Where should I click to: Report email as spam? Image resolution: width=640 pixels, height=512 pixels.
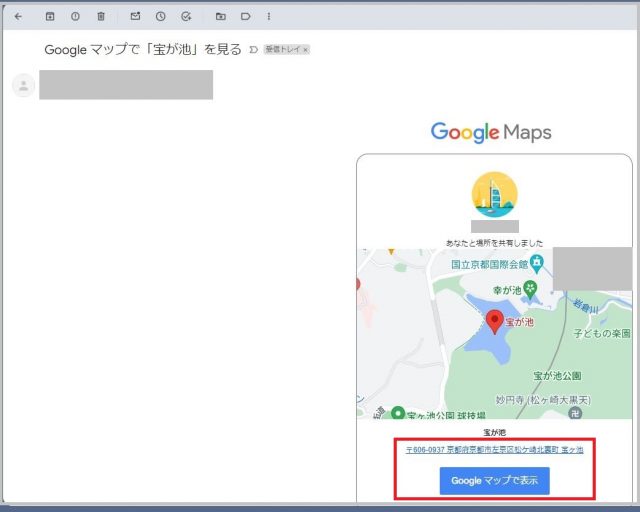(x=75, y=16)
